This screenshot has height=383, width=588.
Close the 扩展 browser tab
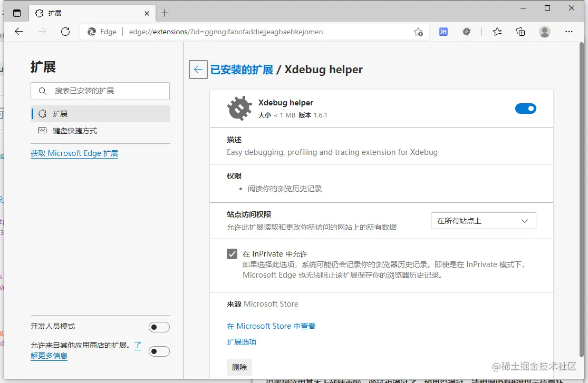(x=147, y=13)
